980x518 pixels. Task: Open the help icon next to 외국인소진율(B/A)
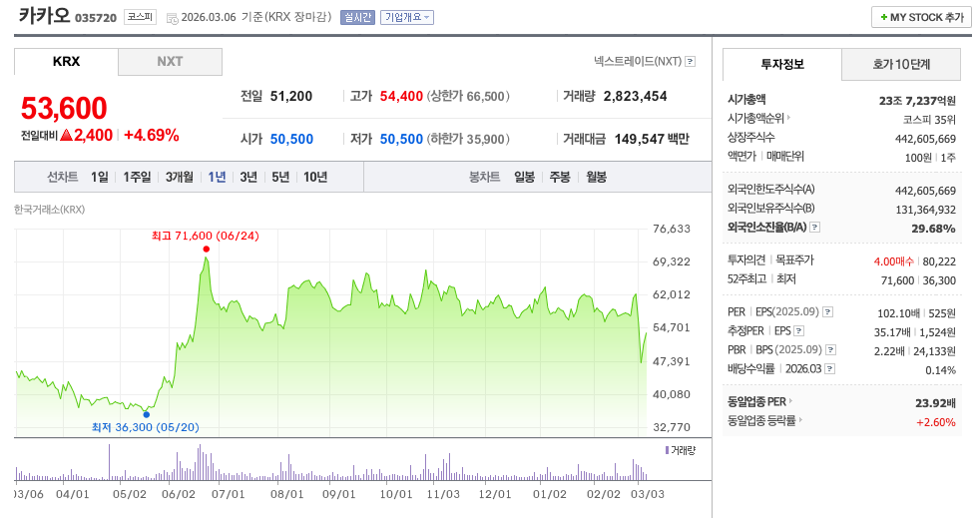click(x=814, y=228)
